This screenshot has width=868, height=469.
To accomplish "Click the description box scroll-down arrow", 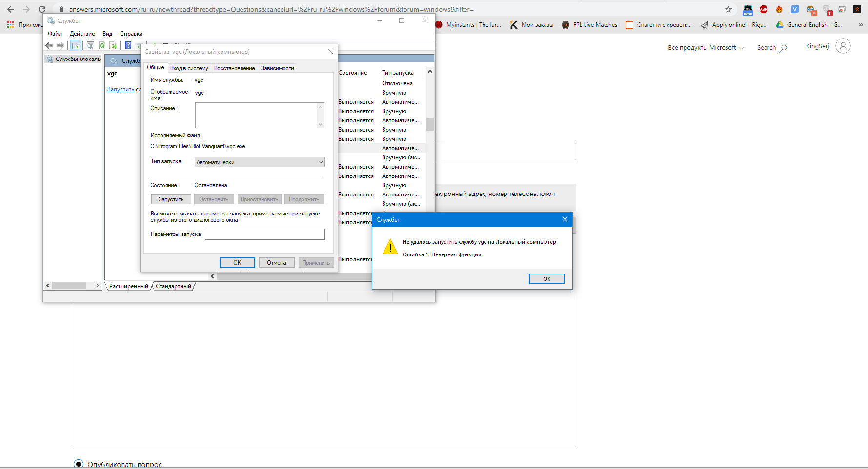I will coord(321,124).
